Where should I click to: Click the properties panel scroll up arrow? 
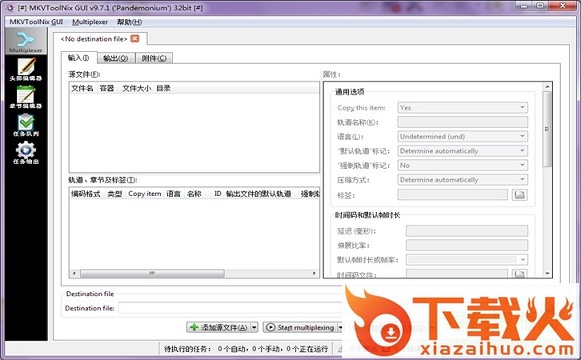click(547, 87)
